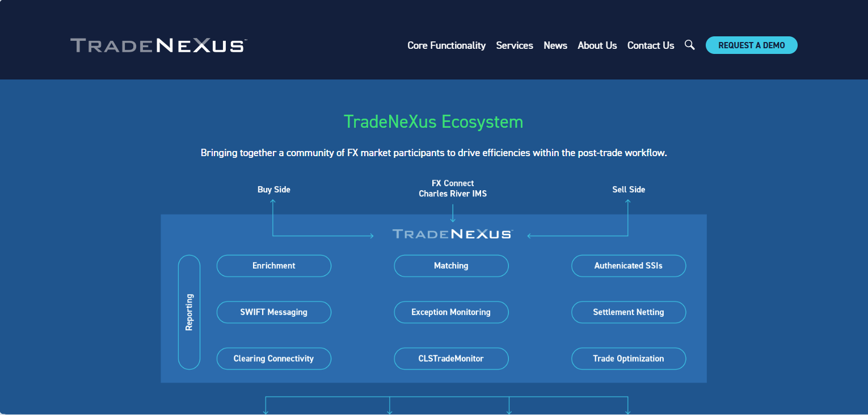Click the Authenicated SSIs pill
Screen dimensions: 868x415
tap(629, 266)
